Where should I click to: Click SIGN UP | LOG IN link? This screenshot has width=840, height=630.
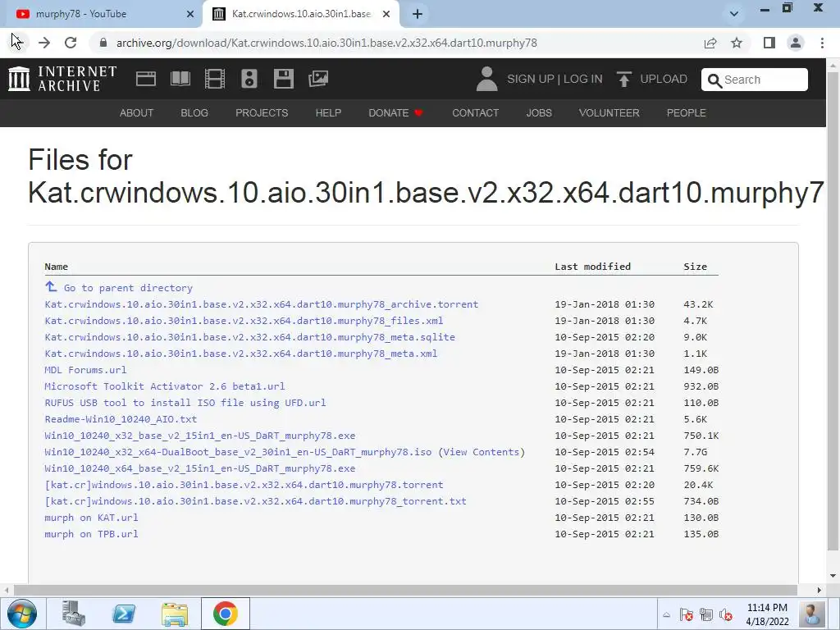click(555, 79)
